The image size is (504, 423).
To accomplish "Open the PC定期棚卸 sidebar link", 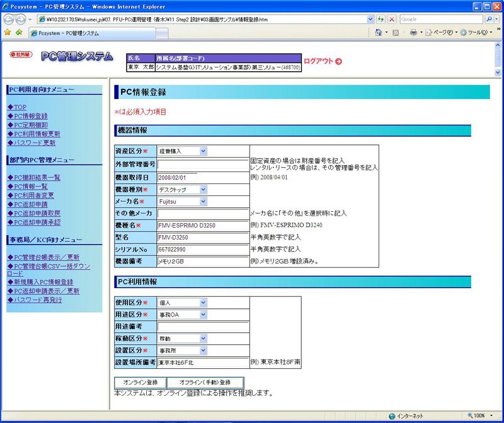I will [28, 125].
